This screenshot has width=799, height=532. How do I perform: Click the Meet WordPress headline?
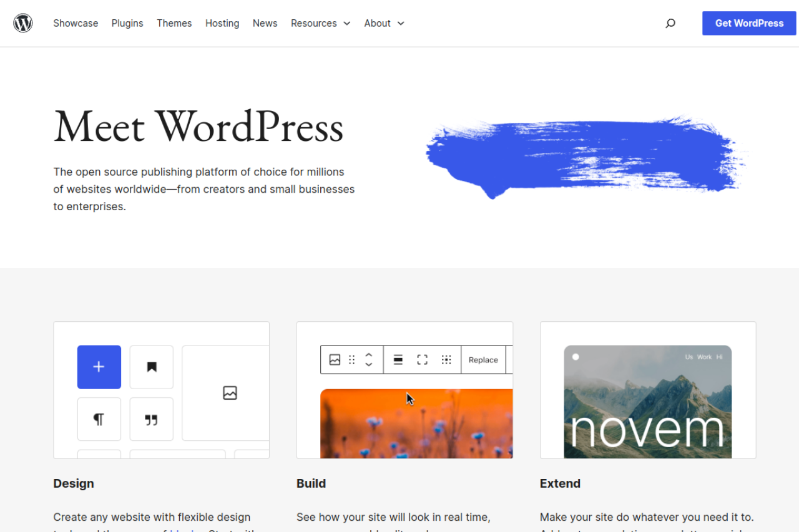[x=199, y=127]
